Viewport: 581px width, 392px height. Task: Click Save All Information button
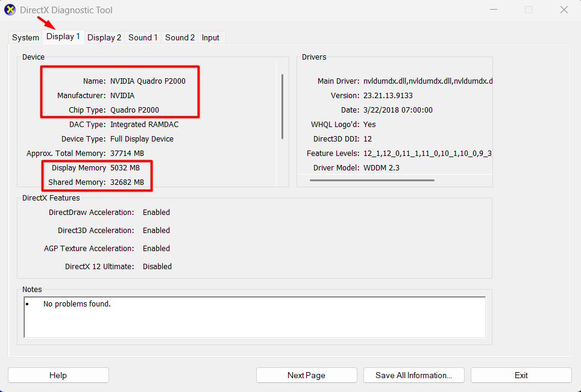click(413, 375)
